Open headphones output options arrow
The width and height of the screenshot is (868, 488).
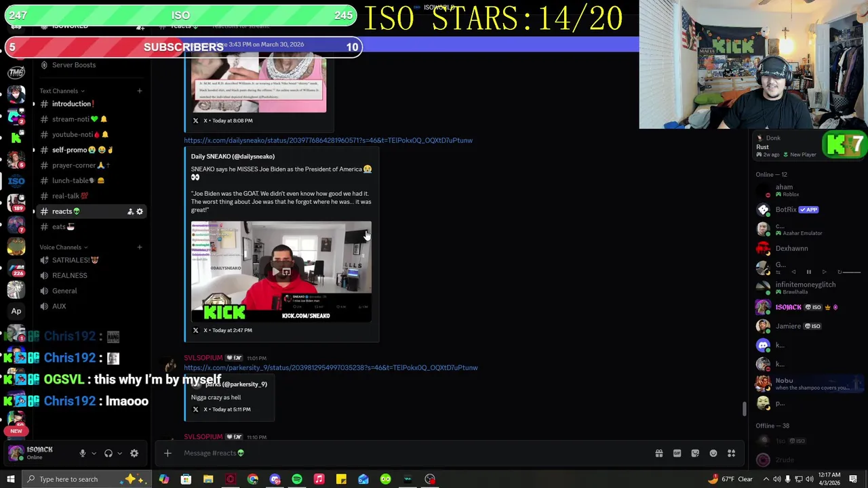pos(119,453)
